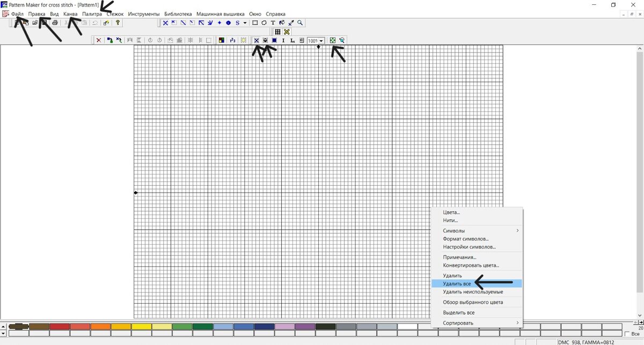Open the Вид menu
Viewport: 644px width, 345px height.
tap(54, 14)
